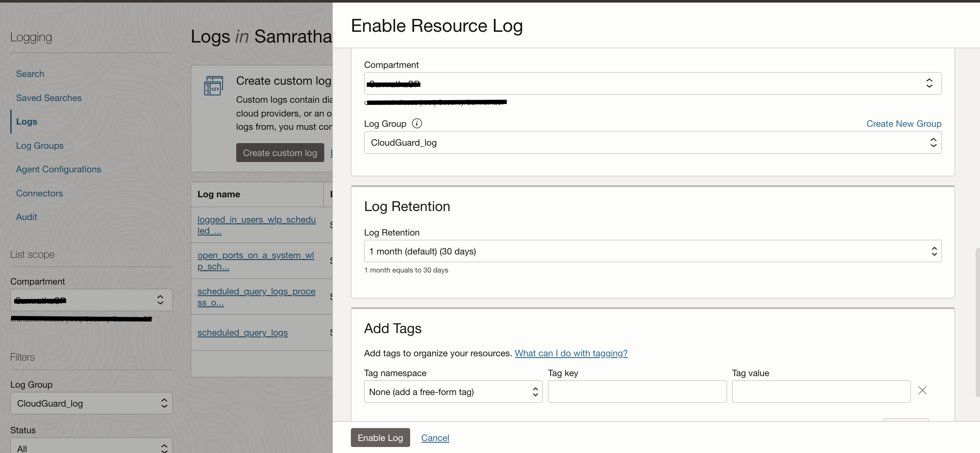
Task: Open the Tag namespace dropdown
Action: point(453,392)
